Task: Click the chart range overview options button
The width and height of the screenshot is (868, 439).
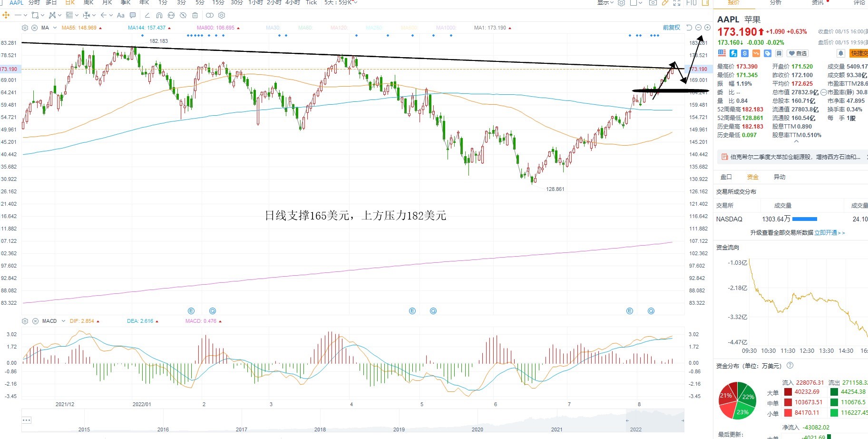Action: coord(27,420)
